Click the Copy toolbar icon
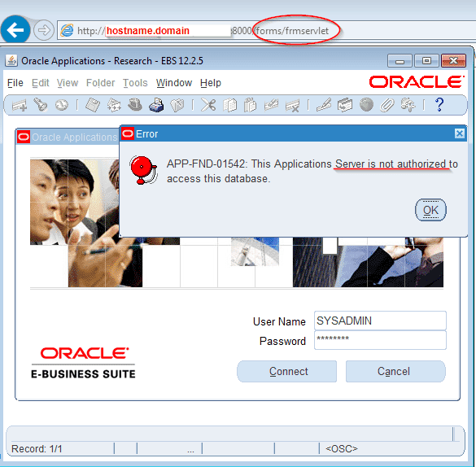 pos(229,105)
